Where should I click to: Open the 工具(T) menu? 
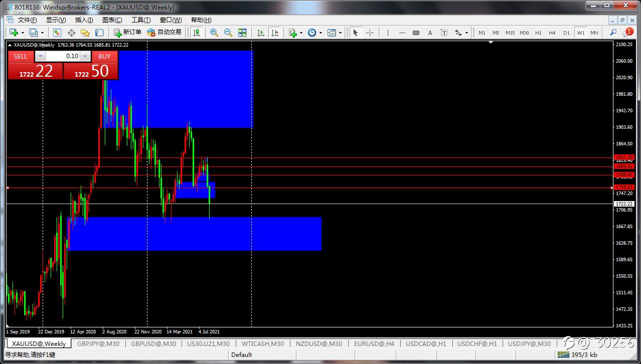click(x=141, y=20)
